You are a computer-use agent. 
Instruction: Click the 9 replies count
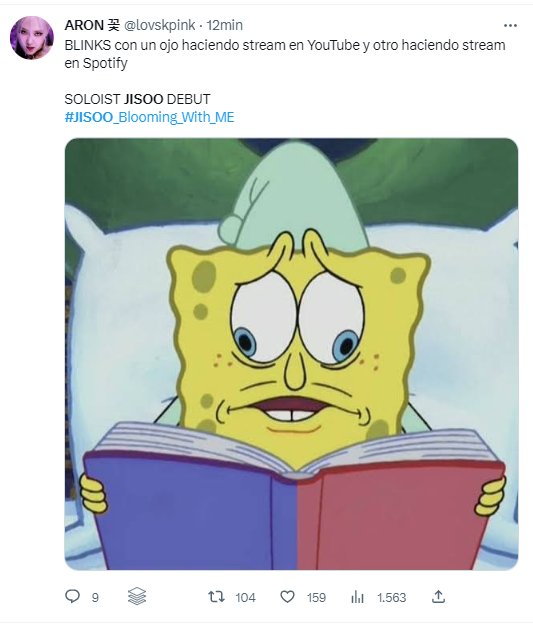click(95, 597)
